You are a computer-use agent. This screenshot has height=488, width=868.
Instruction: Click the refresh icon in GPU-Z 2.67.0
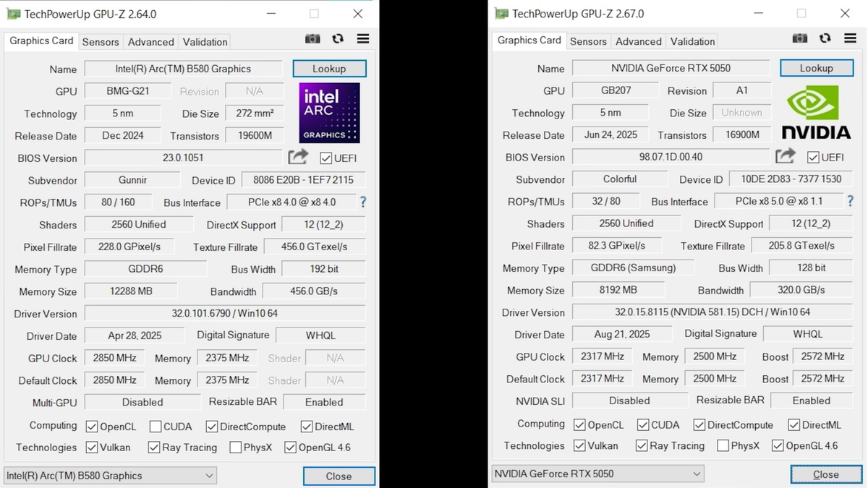click(x=825, y=38)
